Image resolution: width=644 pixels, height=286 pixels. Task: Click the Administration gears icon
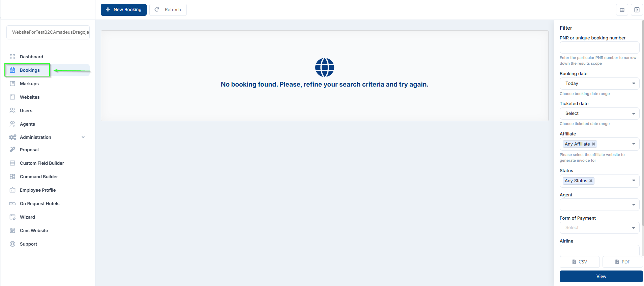click(12, 137)
